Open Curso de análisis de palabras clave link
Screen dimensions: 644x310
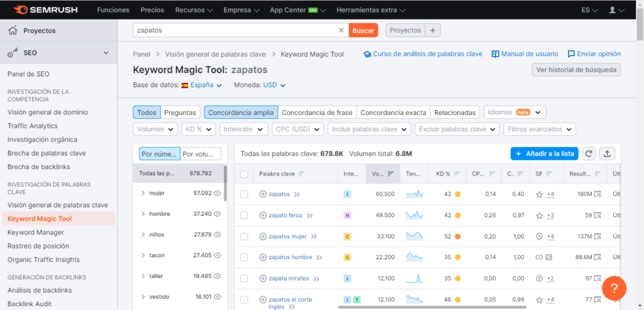[x=423, y=54]
